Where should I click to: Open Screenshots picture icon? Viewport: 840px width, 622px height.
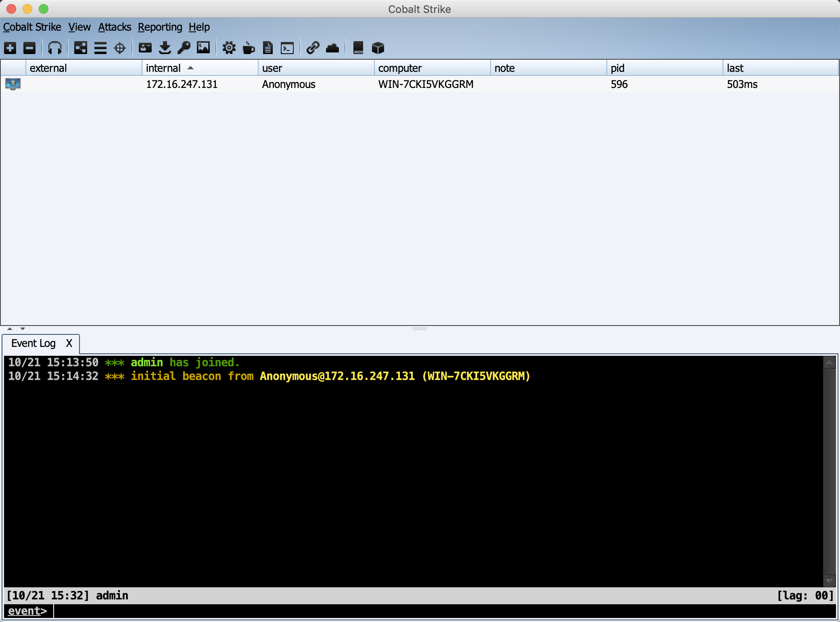point(203,48)
